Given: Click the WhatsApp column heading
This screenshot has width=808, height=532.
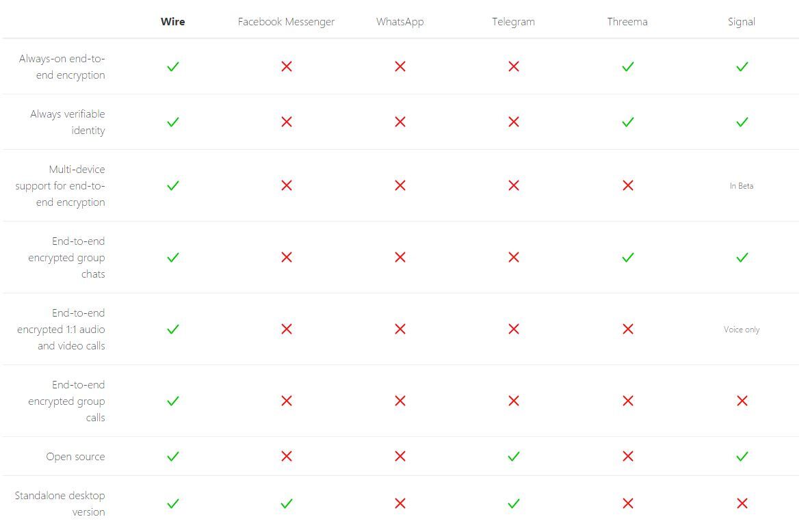Looking at the screenshot, I should (400, 22).
